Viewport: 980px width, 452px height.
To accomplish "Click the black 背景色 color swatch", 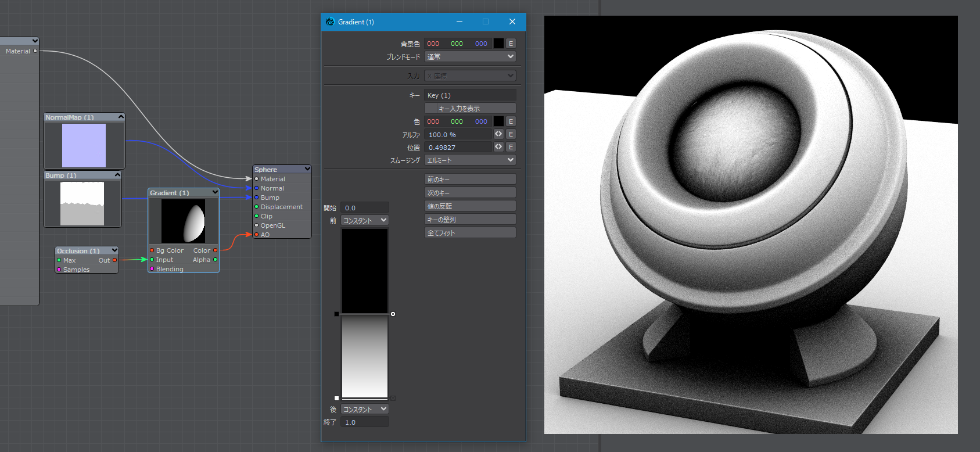I will 498,44.
